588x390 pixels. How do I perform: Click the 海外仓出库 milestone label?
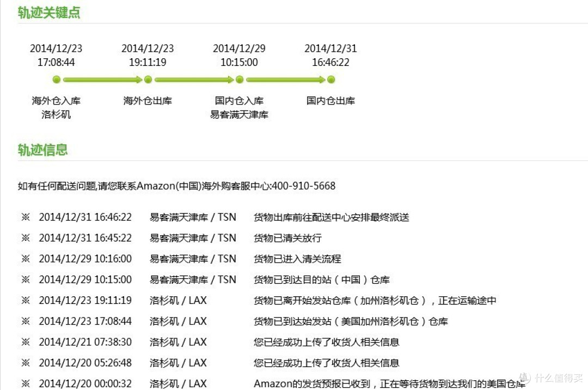(148, 101)
